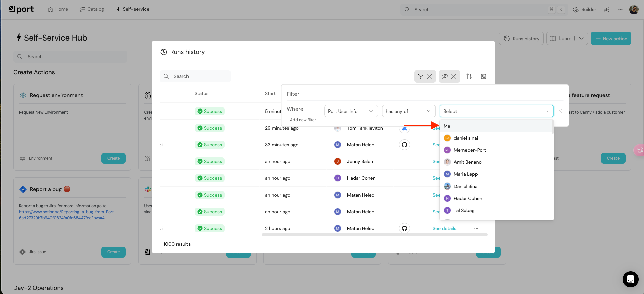Click the Jira Issue label icon
This screenshot has width=644, height=294.
(22, 252)
